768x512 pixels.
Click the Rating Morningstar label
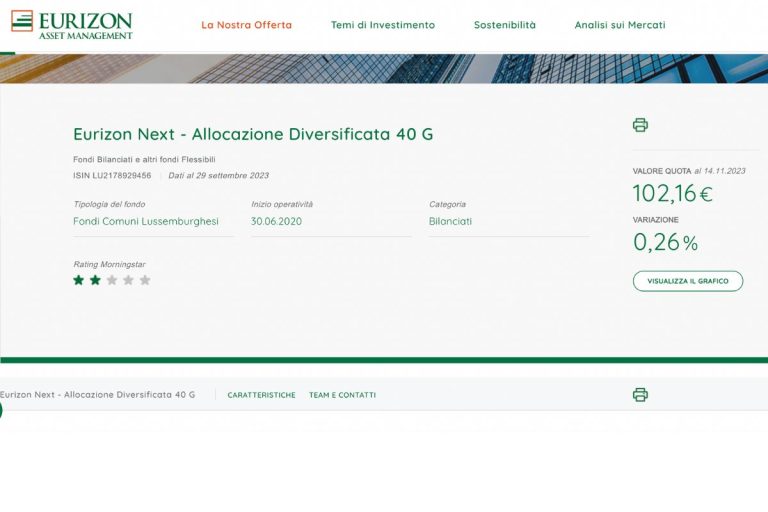pos(109,264)
